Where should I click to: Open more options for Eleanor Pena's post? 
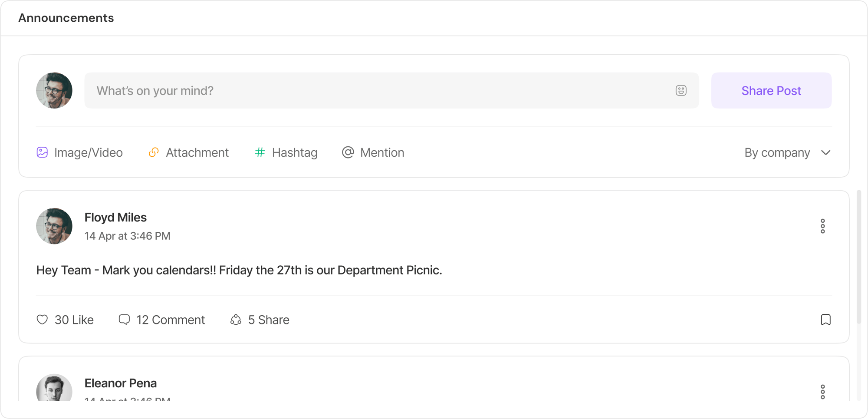click(x=822, y=392)
